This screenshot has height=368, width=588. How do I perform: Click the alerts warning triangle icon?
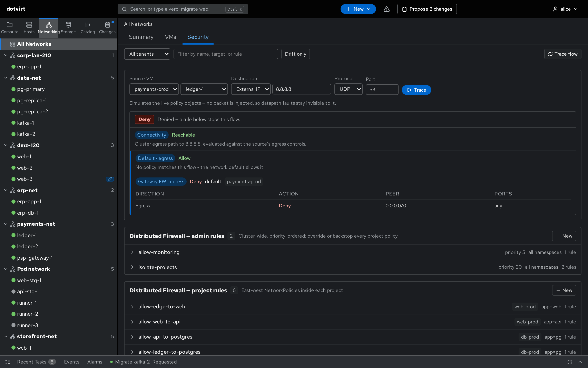coord(386,9)
